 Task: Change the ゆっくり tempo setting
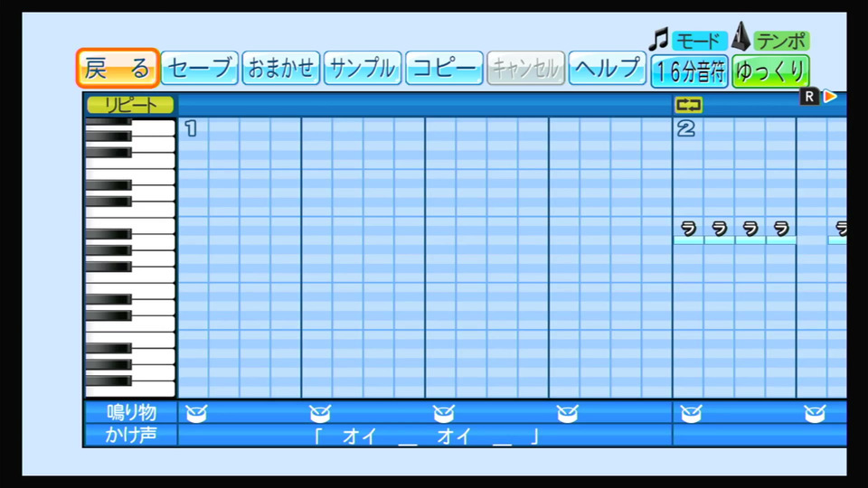[x=770, y=70]
